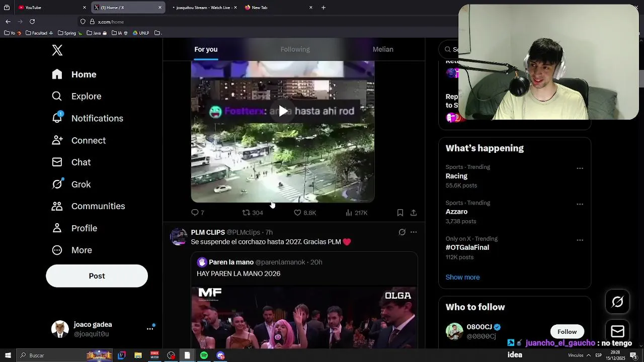
Task: Switch to joaquitou Stream browser tab
Action: (204, 8)
